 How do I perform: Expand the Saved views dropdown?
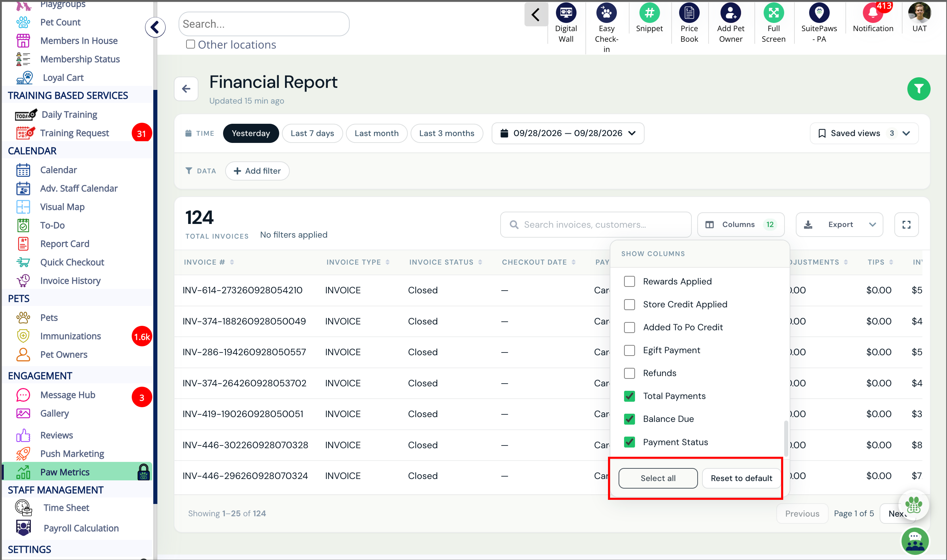(x=864, y=133)
